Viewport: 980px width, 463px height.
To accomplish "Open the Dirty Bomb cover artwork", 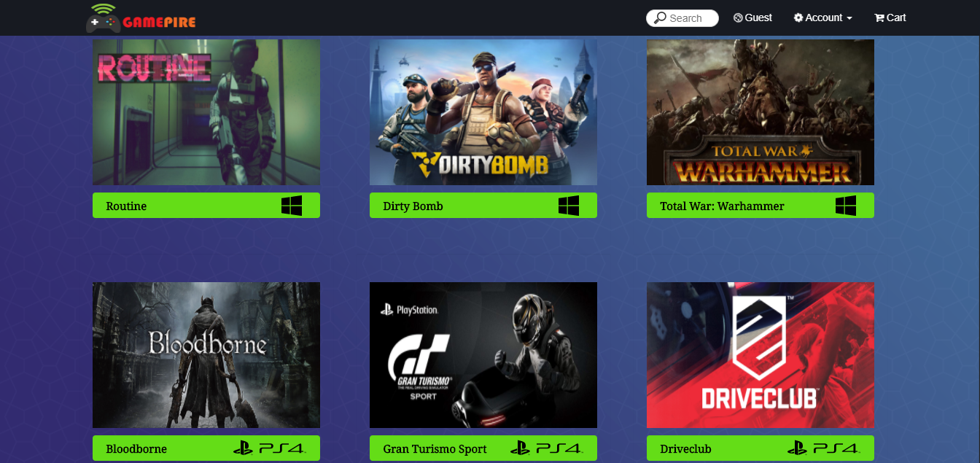I will point(483,112).
